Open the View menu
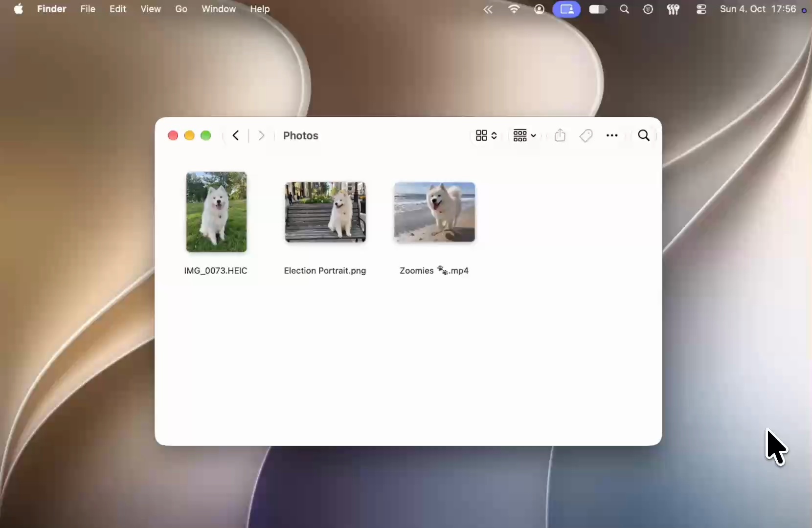 [x=150, y=9]
